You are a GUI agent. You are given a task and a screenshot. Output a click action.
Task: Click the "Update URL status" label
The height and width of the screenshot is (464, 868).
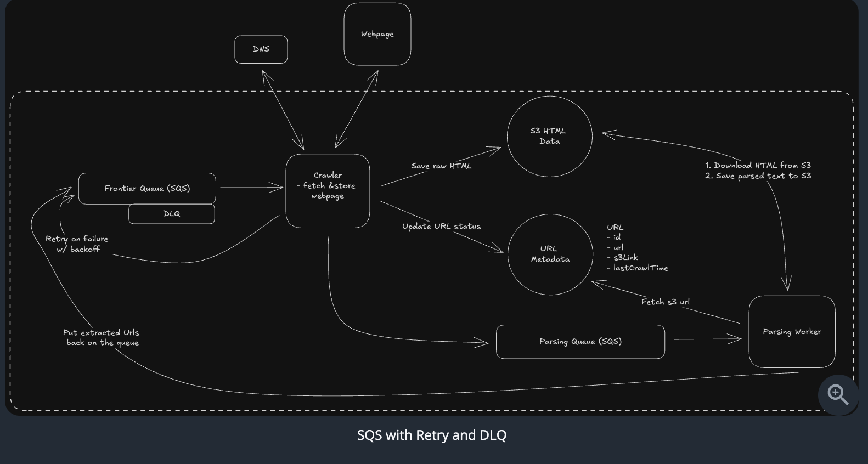pyautogui.click(x=441, y=227)
